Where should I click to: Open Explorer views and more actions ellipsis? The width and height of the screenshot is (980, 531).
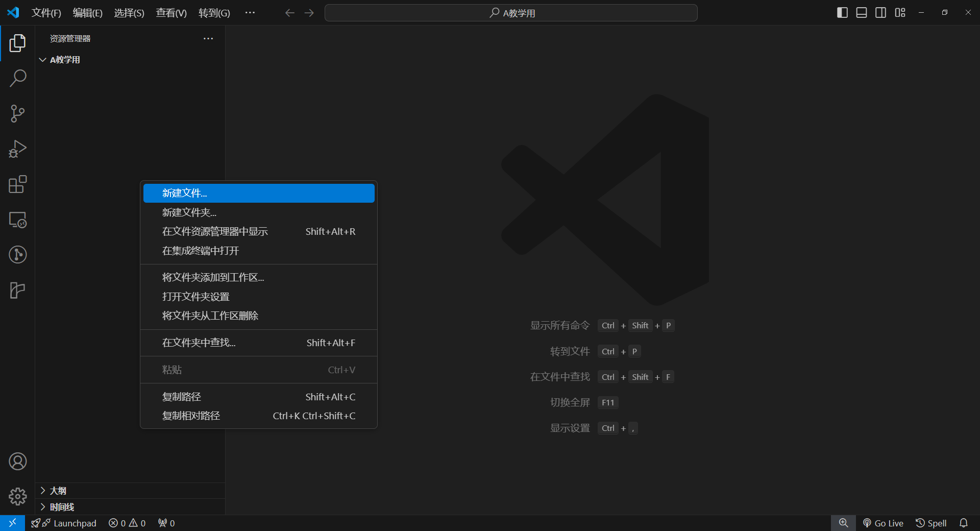(208, 39)
